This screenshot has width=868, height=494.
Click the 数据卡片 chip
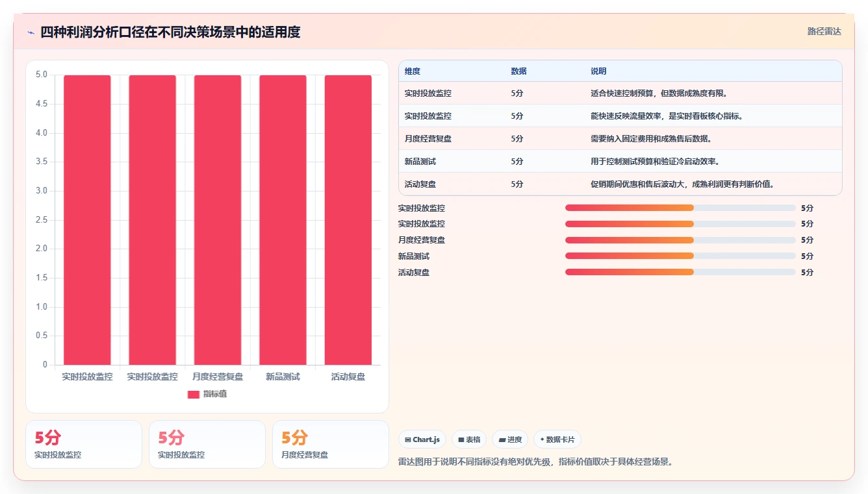coord(557,439)
